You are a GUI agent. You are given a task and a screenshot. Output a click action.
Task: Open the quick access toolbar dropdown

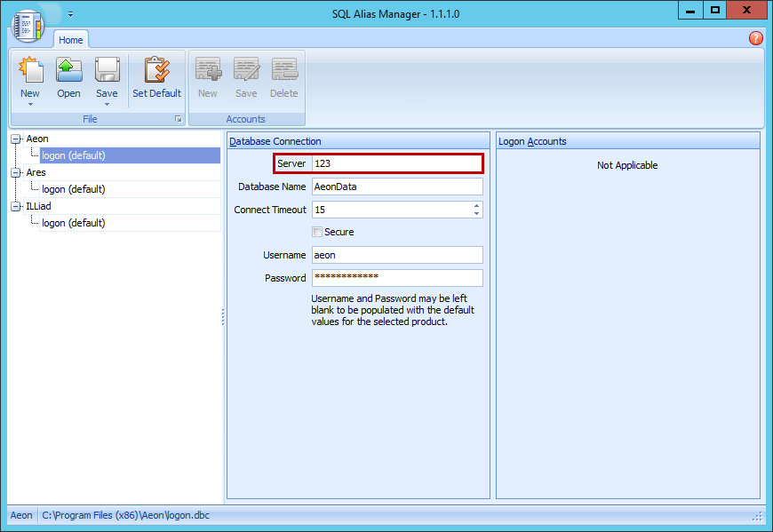coord(69,13)
